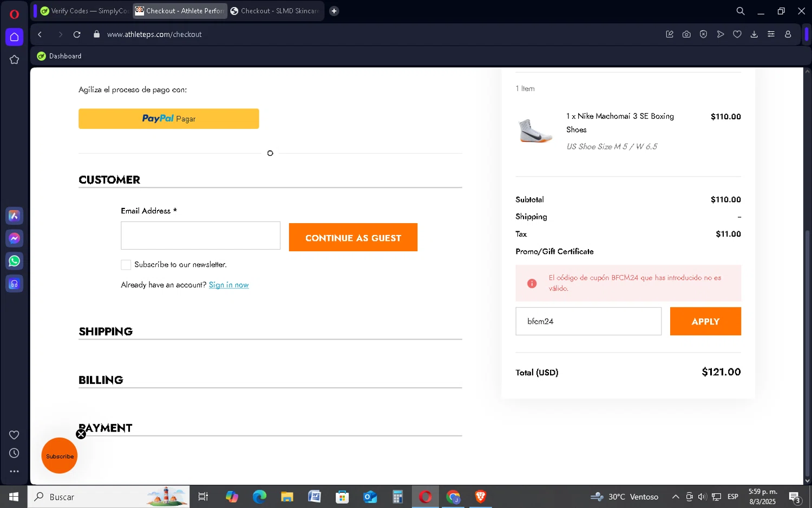The image size is (812, 508).
Task: Click the Nike boxing shoe thumbnail
Action: [535, 131]
